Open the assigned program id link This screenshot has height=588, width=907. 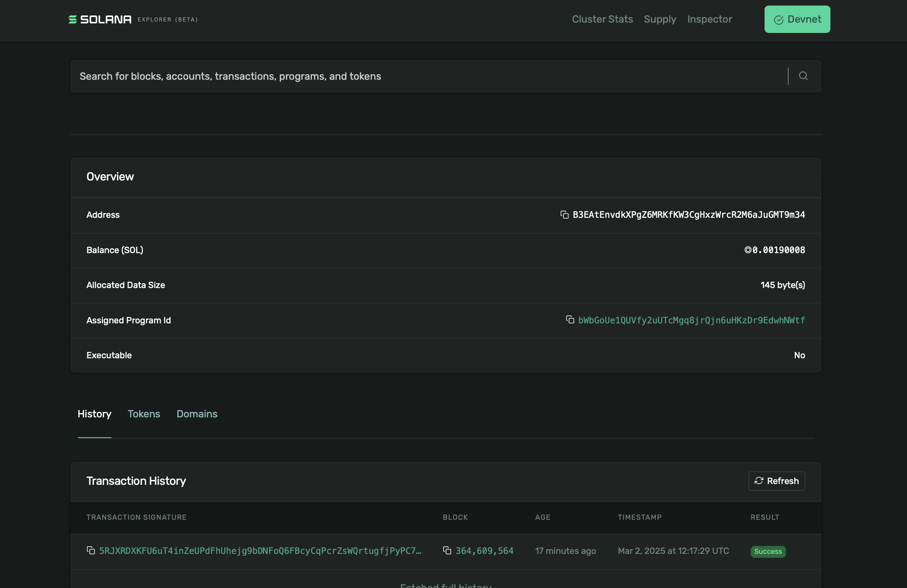pos(691,320)
